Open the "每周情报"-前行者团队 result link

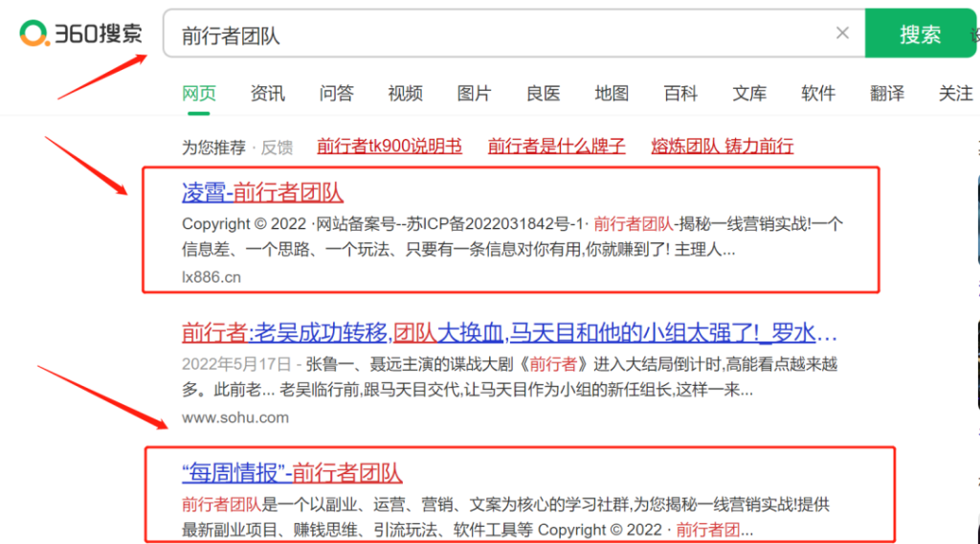tap(292, 472)
